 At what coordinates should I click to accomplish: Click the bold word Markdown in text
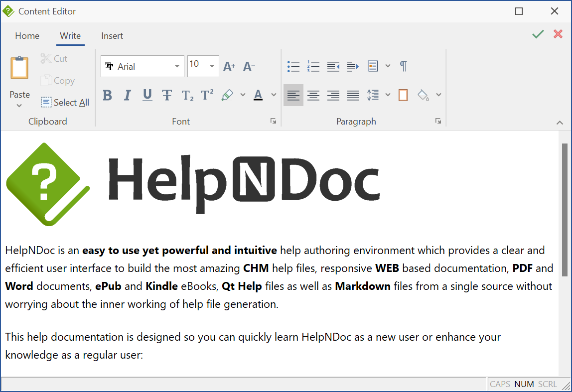tap(363, 286)
